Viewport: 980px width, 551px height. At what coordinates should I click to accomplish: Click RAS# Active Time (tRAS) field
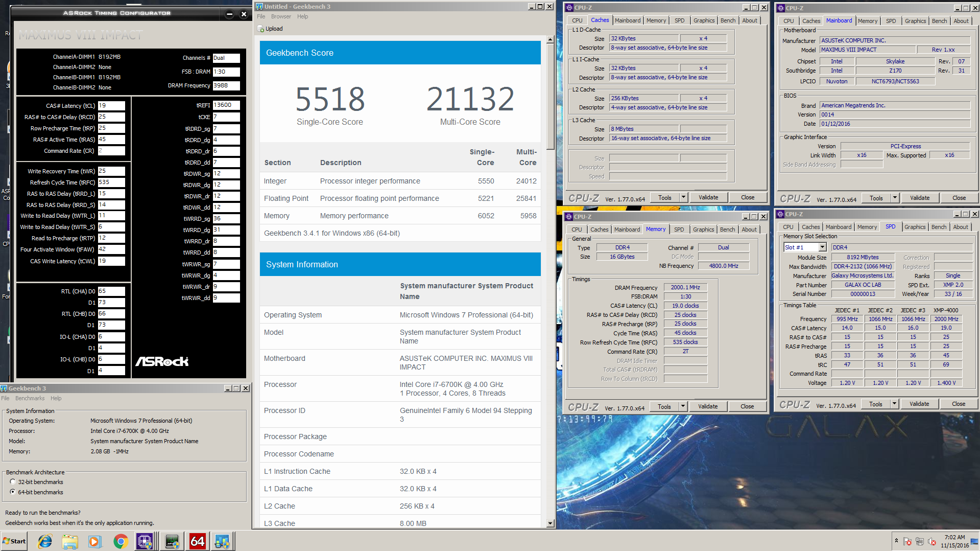(111, 140)
